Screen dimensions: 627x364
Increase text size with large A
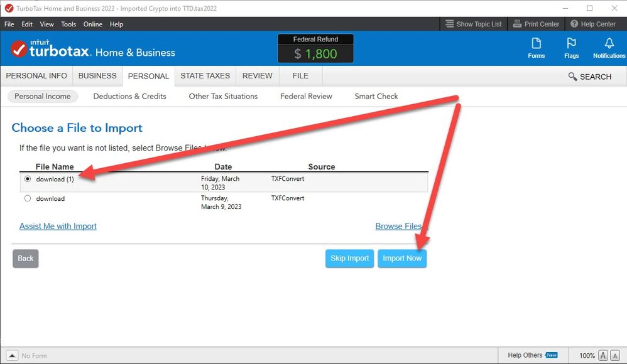coord(616,356)
